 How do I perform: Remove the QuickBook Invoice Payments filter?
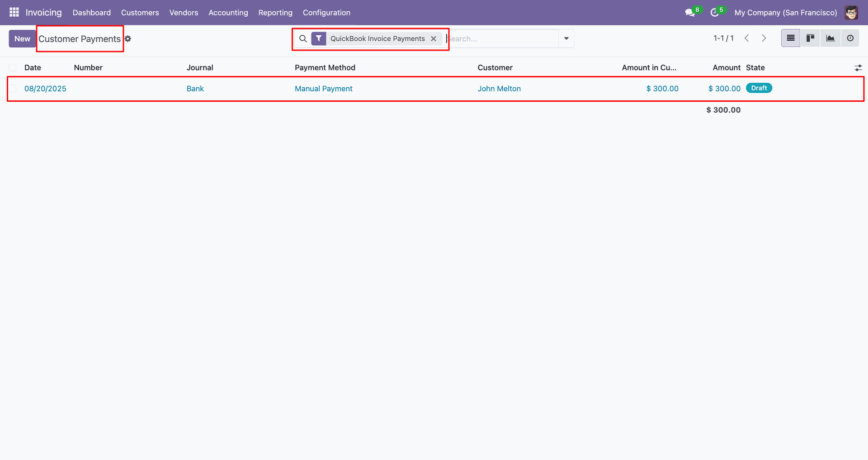(434, 38)
